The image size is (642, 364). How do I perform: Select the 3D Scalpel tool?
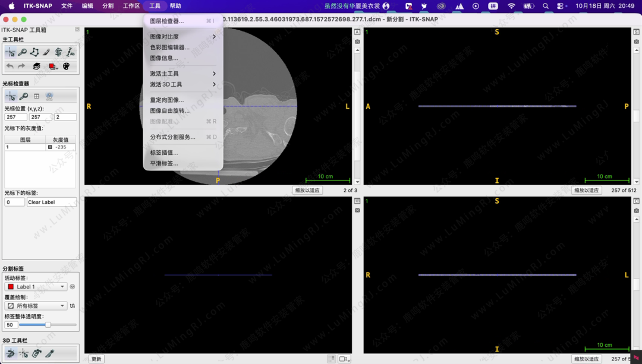pos(50,354)
